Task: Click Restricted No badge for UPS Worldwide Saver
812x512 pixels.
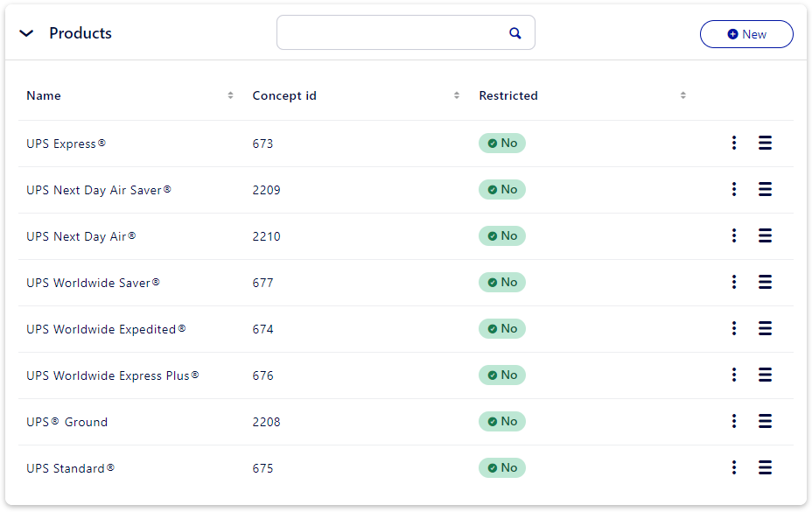Action: point(501,282)
